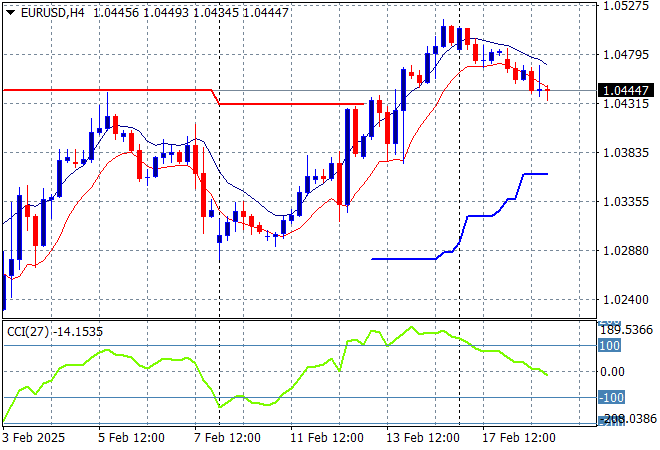Click the 7 Feb 12:00 time label
Image resolution: width=660 pixels, height=450 pixels.
pyautogui.click(x=229, y=437)
